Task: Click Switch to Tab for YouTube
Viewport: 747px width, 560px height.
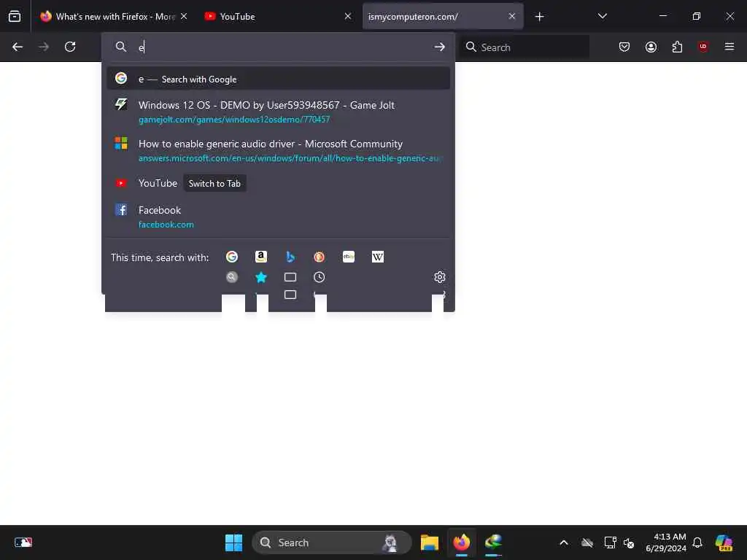Action: [x=214, y=183]
